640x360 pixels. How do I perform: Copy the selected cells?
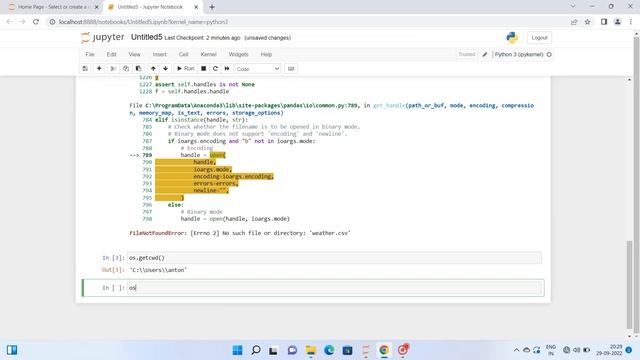(126, 69)
